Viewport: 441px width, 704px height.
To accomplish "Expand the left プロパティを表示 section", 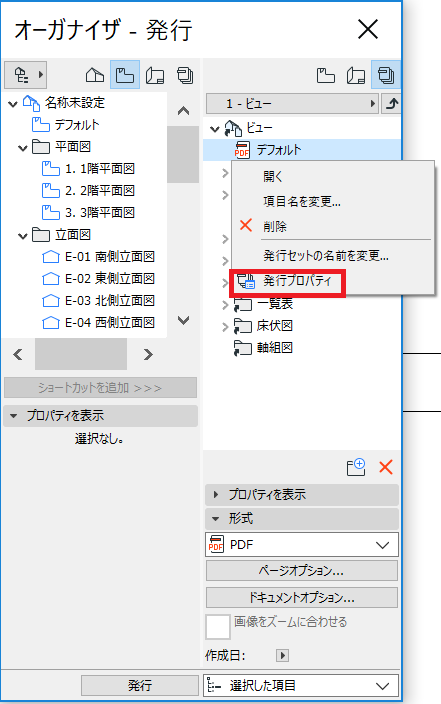I will (100, 416).
